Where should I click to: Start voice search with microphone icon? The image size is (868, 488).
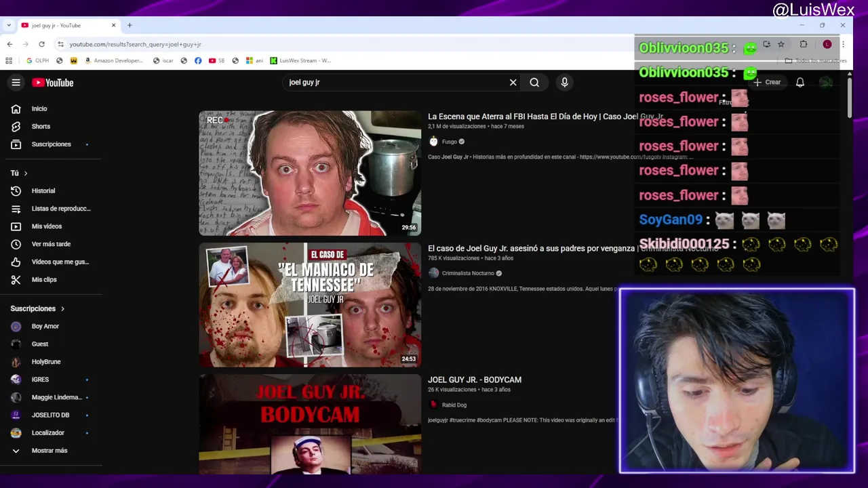(564, 83)
